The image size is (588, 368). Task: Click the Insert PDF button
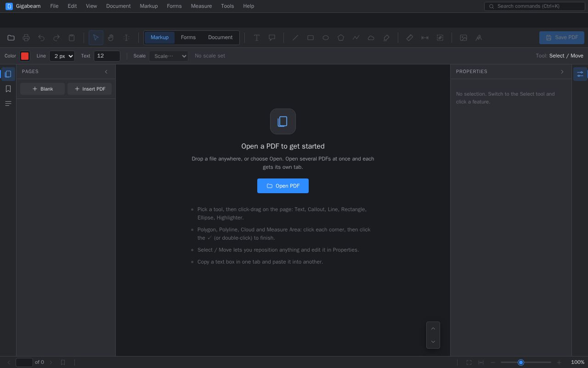(x=90, y=89)
